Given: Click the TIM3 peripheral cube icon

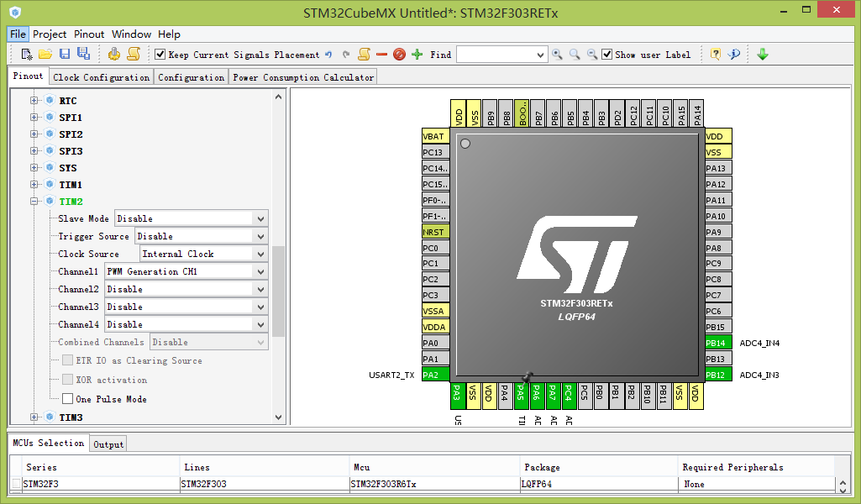Looking at the screenshot, I should (x=50, y=417).
